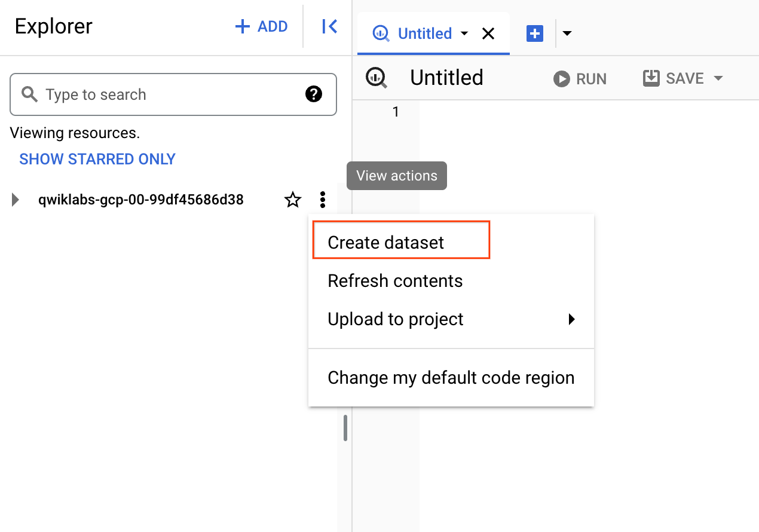Toggle the star next to the project name
The image size is (759, 532).
(292, 199)
